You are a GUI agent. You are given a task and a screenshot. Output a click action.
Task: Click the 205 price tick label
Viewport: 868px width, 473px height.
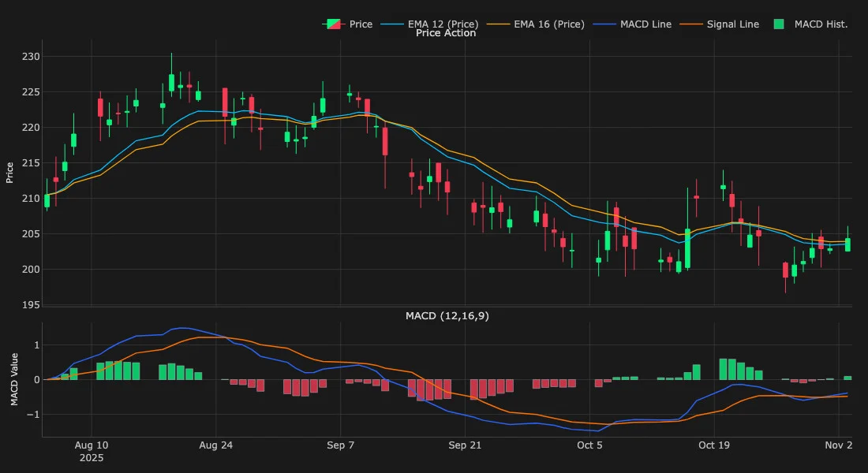[x=31, y=234]
